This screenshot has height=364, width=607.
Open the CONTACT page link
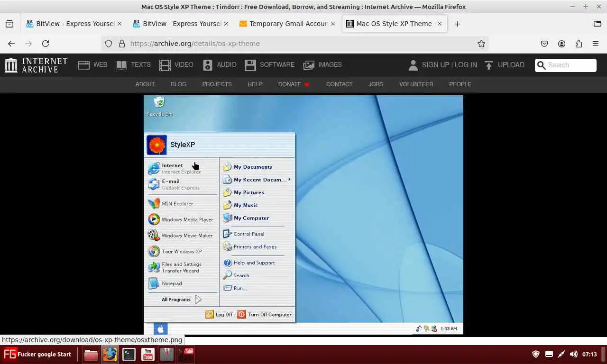(339, 84)
